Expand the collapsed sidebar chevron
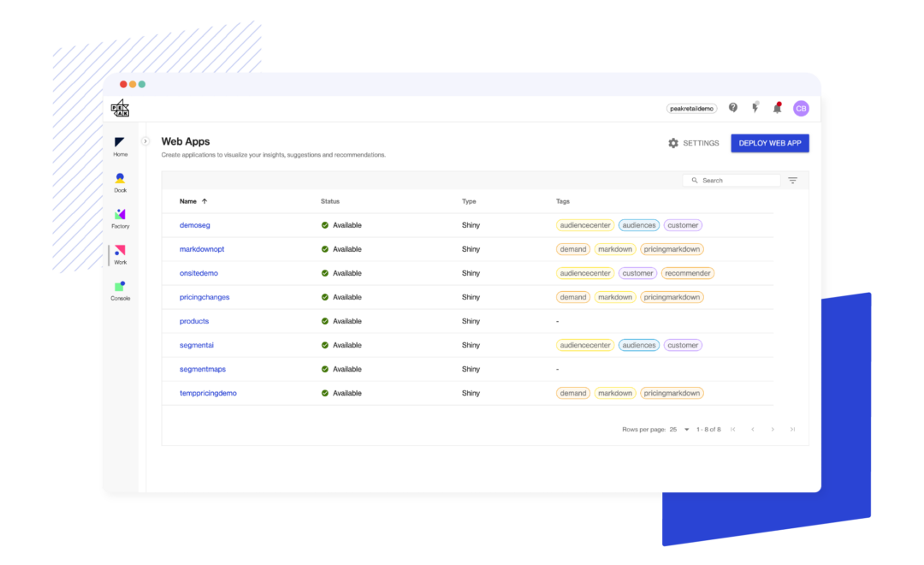Viewport: 924px width, 565px height. [145, 141]
